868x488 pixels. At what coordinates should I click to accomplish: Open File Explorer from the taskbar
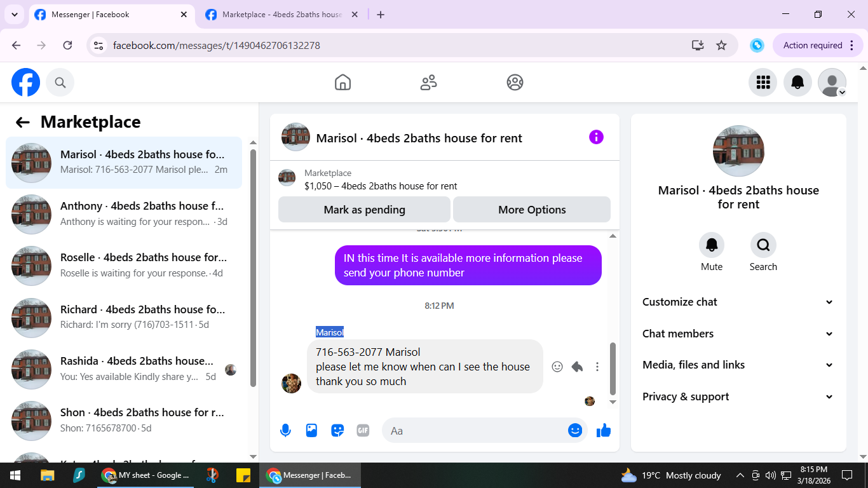point(47,475)
